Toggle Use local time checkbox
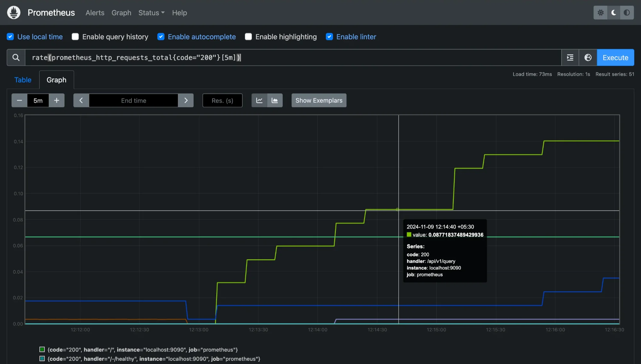The image size is (641, 364). 10,37
